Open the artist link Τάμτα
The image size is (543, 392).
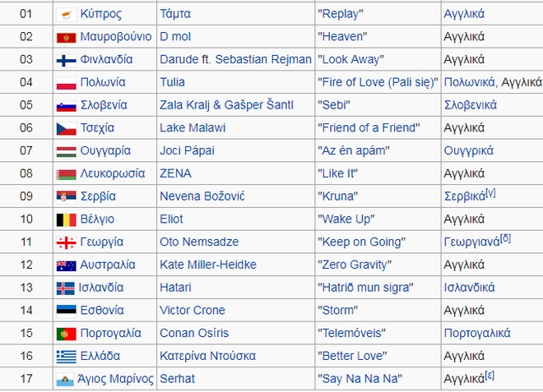coord(174,15)
